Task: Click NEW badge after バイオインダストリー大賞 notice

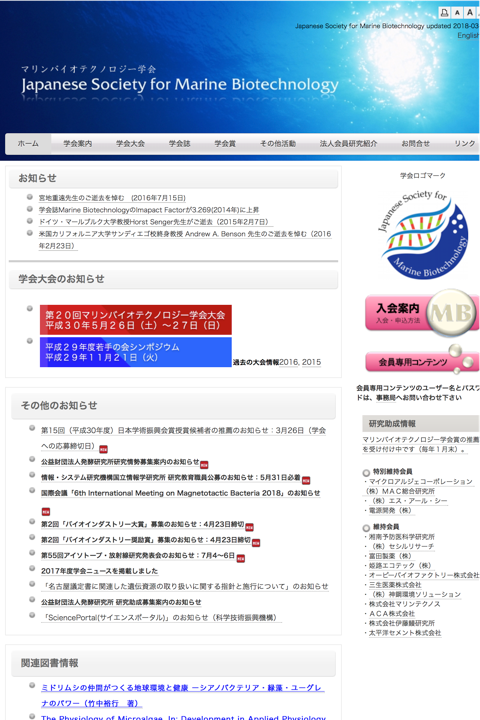Action: 249,527
